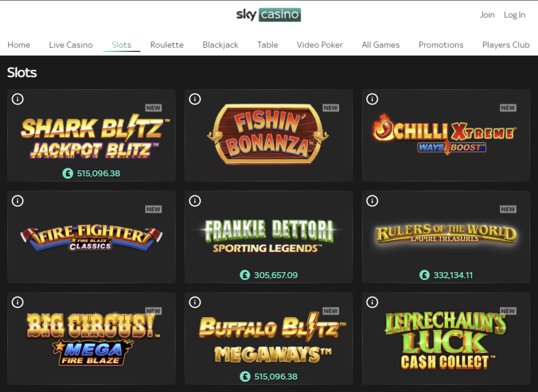The image size is (538, 392).
Task: Click NEW badge on Fishin' Bonanza card
Action: click(x=331, y=108)
